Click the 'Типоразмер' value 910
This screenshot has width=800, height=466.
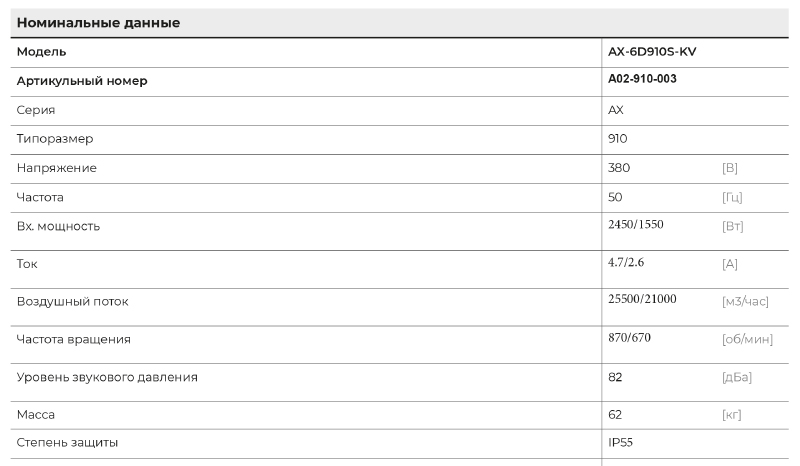618,139
